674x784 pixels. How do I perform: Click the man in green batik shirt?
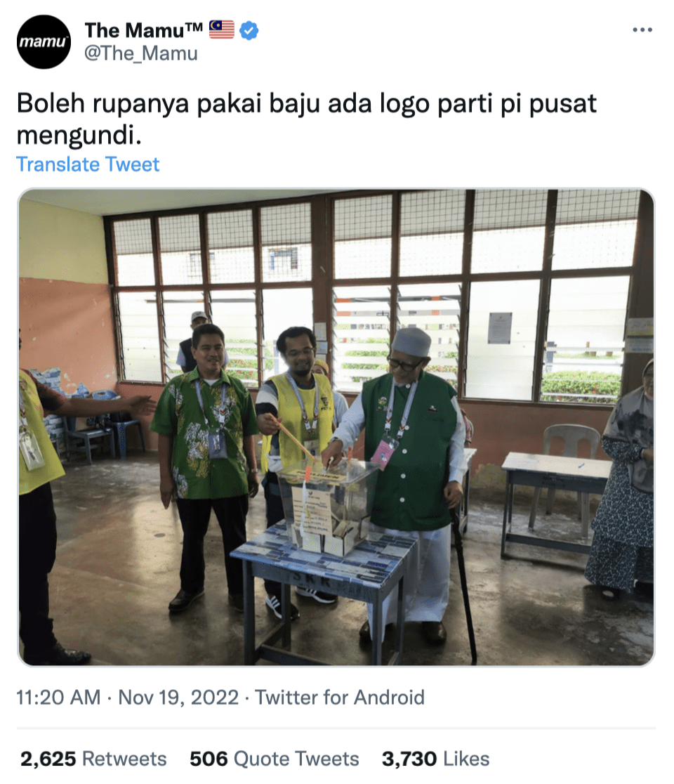[x=205, y=460]
